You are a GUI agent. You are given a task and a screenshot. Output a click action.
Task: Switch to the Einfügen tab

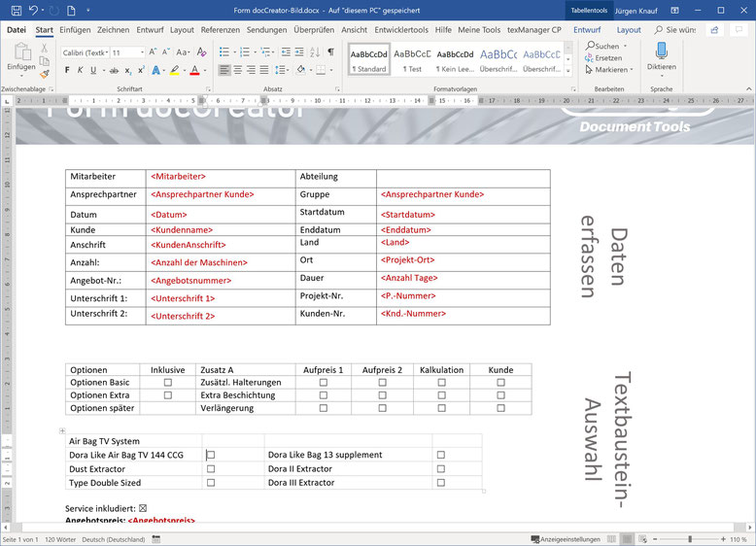[75, 30]
